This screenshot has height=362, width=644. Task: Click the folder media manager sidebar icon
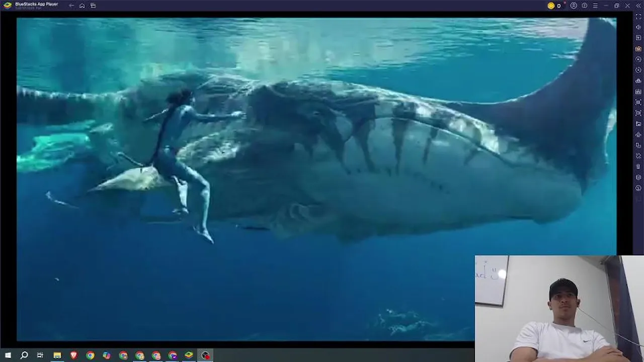point(638,124)
